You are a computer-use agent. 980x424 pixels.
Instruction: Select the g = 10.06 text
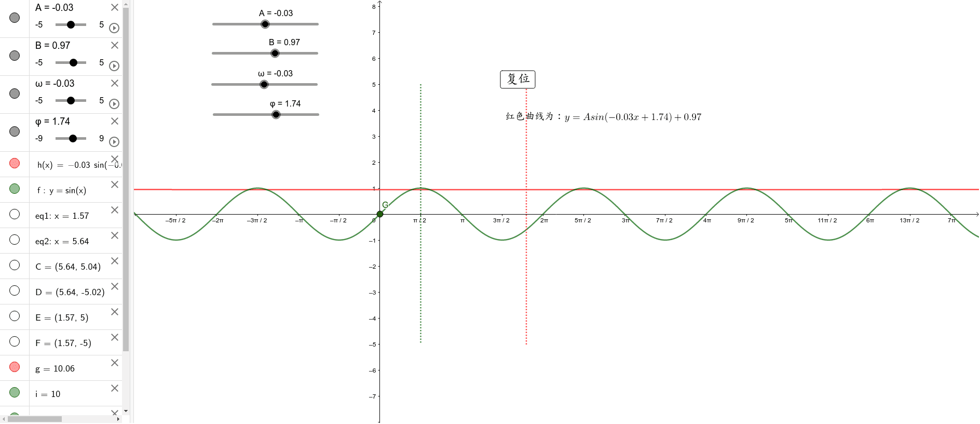click(x=55, y=369)
